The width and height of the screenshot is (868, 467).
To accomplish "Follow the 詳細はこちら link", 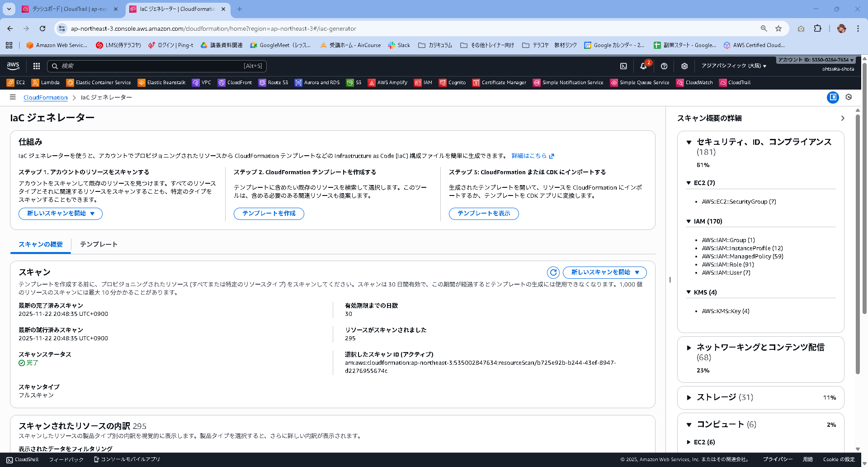I will [x=533, y=156].
